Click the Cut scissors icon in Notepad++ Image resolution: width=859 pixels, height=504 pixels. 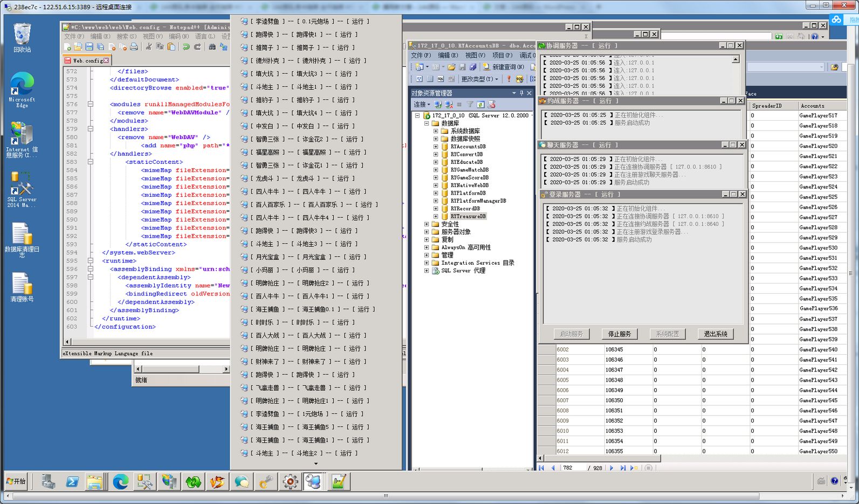click(x=149, y=47)
